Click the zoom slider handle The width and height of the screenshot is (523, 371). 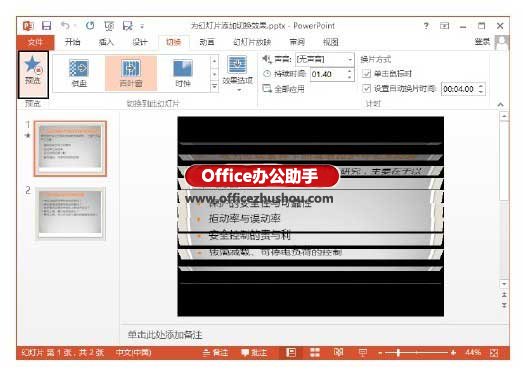pos(398,352)
